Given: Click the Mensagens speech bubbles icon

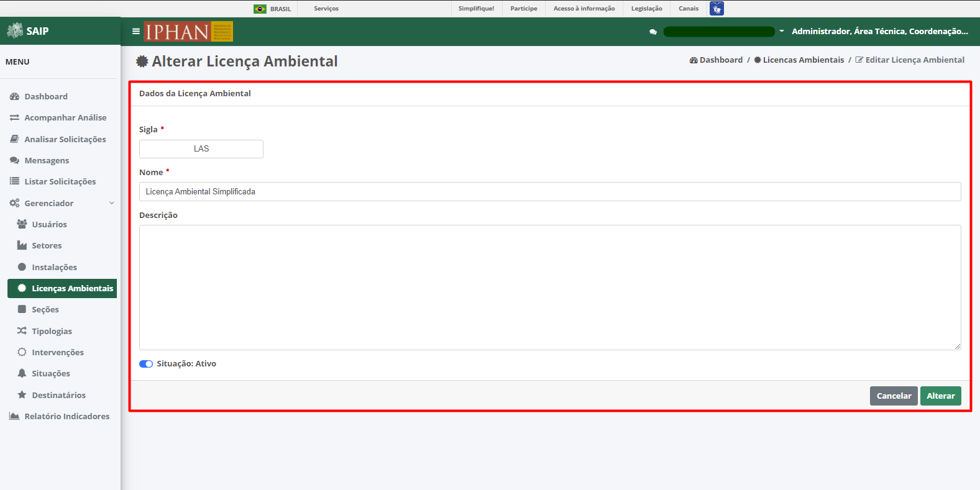Looking at the screenshot, I should click(x=14, y=160).
